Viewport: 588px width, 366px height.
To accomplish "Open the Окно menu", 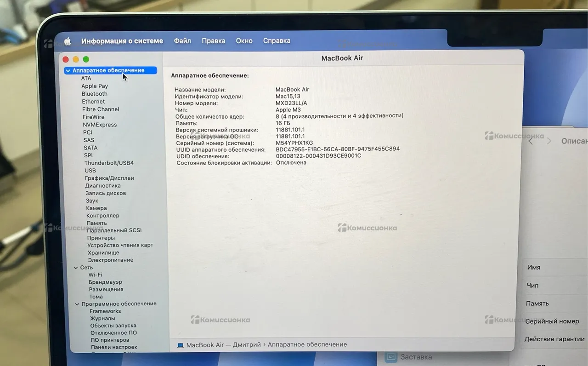I will (x=244, y=41).
